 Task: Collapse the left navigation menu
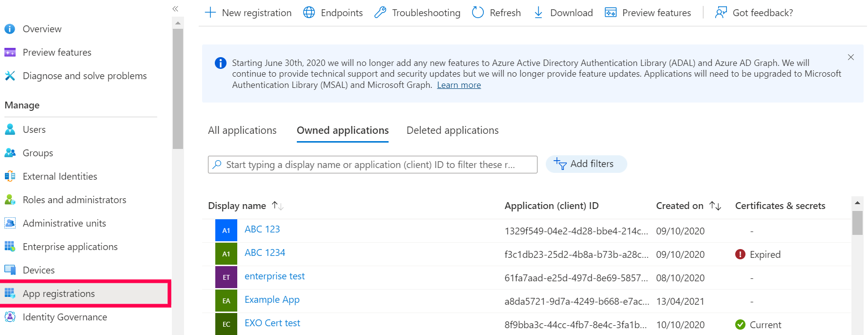[x=175, y=9]
